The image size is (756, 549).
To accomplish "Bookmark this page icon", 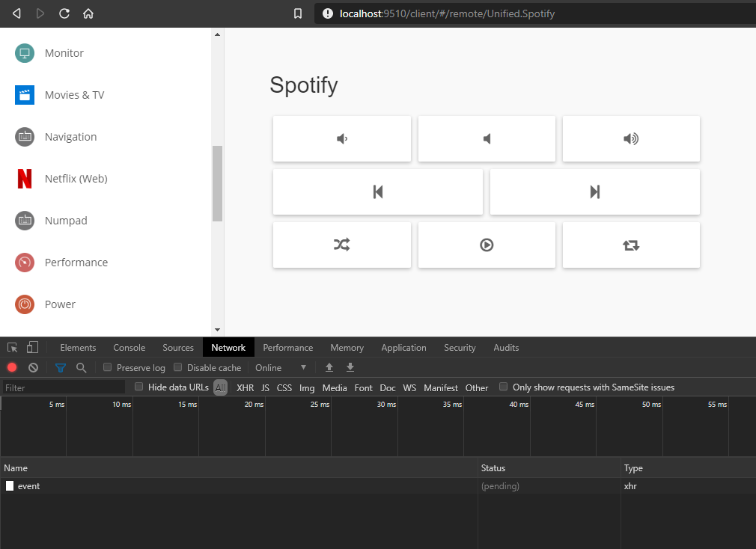I will 298,13.
